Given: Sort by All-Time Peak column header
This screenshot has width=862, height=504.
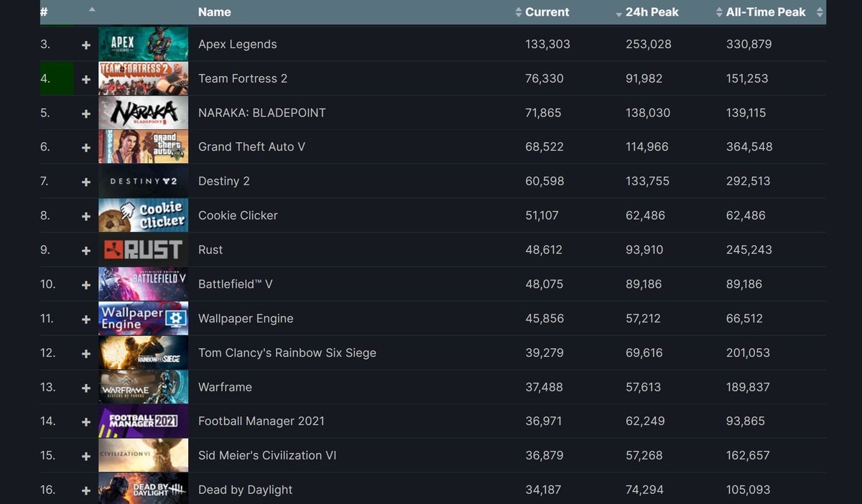Looking at the screenshot, I should click(x=766, y=12).
